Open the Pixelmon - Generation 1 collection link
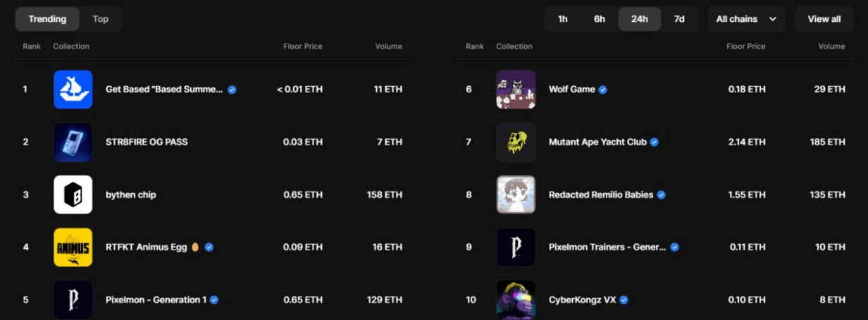 pyautogui.click(x=156, y=300)
